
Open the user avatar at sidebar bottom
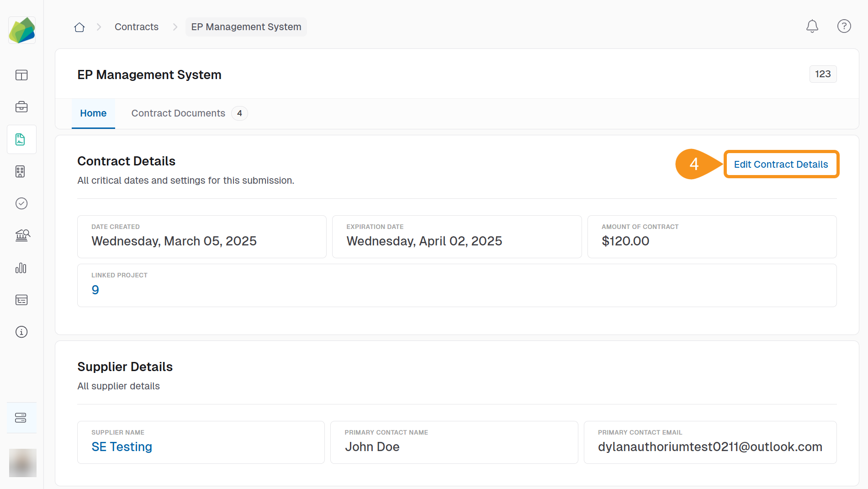tap(22, 462)
